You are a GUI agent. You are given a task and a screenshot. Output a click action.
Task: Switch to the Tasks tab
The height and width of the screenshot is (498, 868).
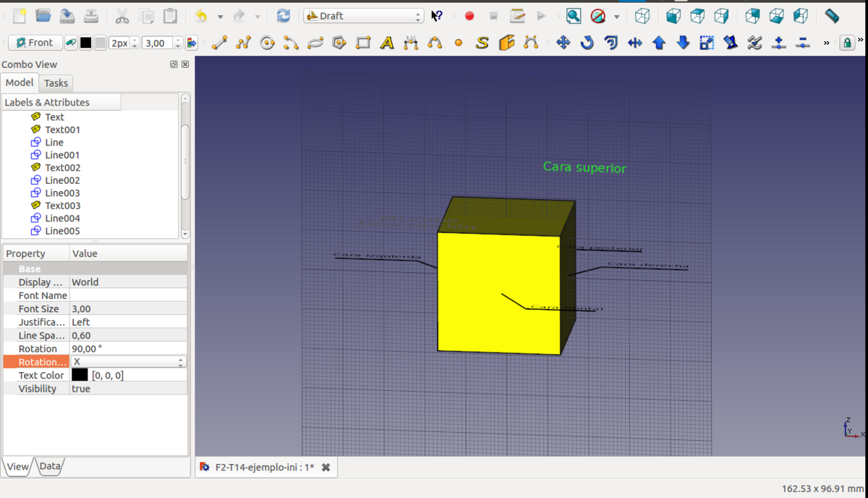coord(56,83)
